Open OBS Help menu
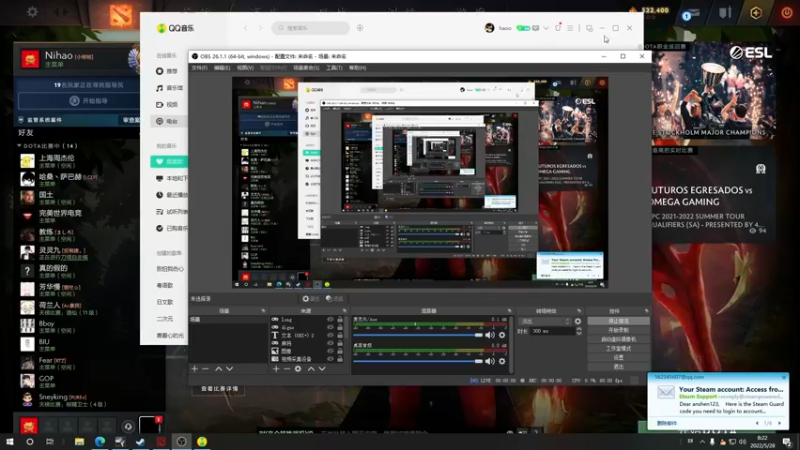This screenshot has height=450, width=800. (357, 68)
